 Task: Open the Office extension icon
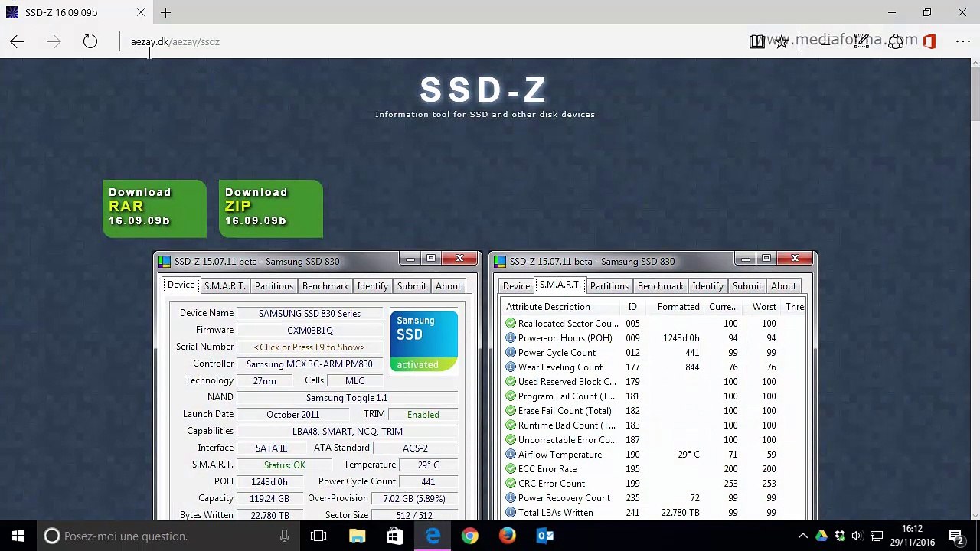click(x=929, y=42)
